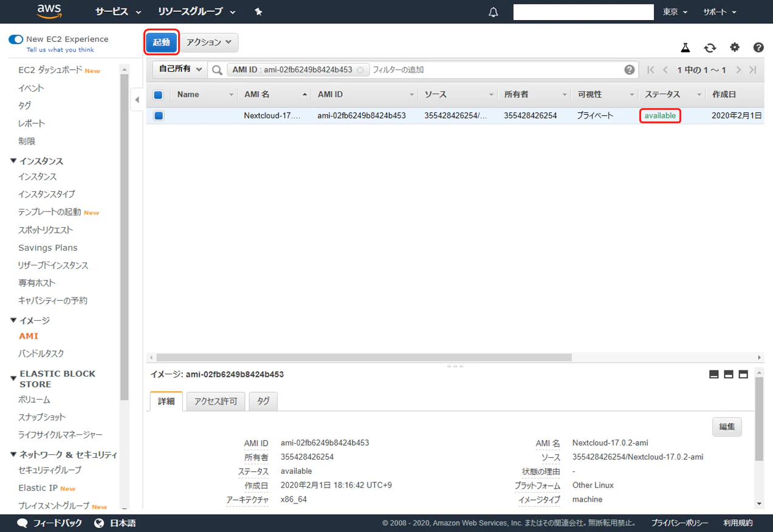The width and height of the screenshot is (773, 532).
Task: Click the 編集 edit button
Action: [727, 427]
